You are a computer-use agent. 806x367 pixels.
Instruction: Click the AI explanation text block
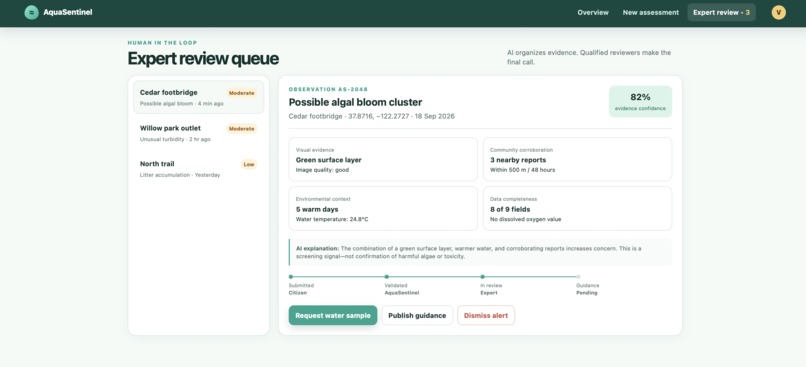pyautogui.click(x=480, y=252)
